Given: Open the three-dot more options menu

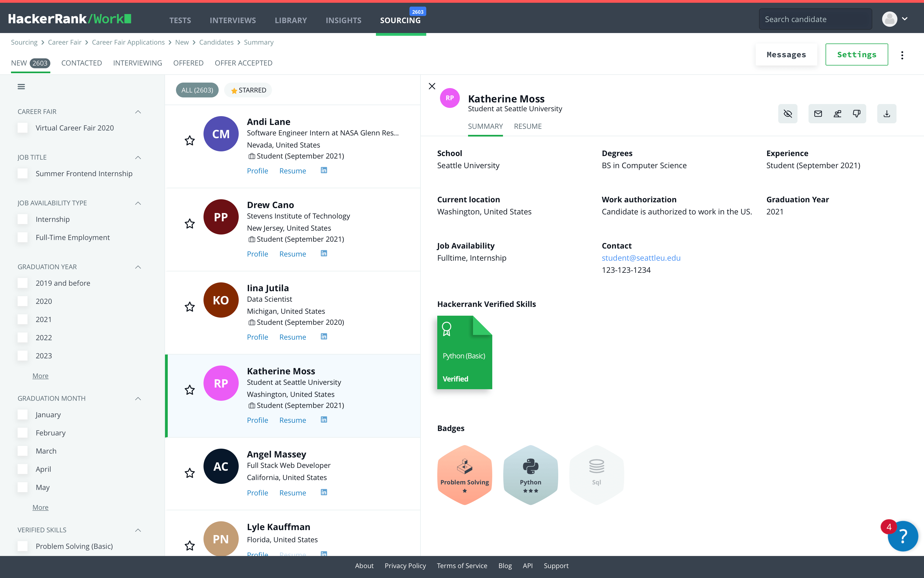Looking at the screenshot, I should (x=902, y=55).
